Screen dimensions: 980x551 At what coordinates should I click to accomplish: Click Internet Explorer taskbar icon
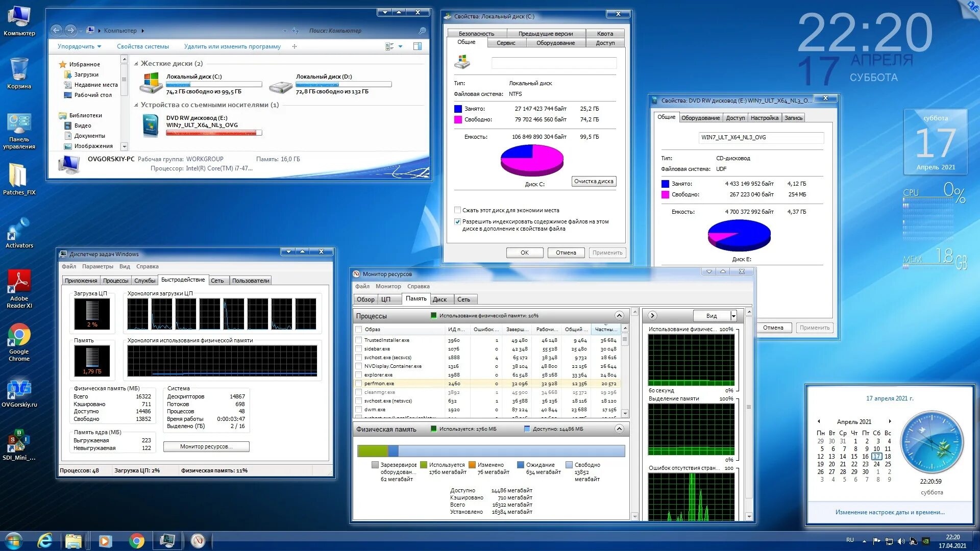(45, 540)
